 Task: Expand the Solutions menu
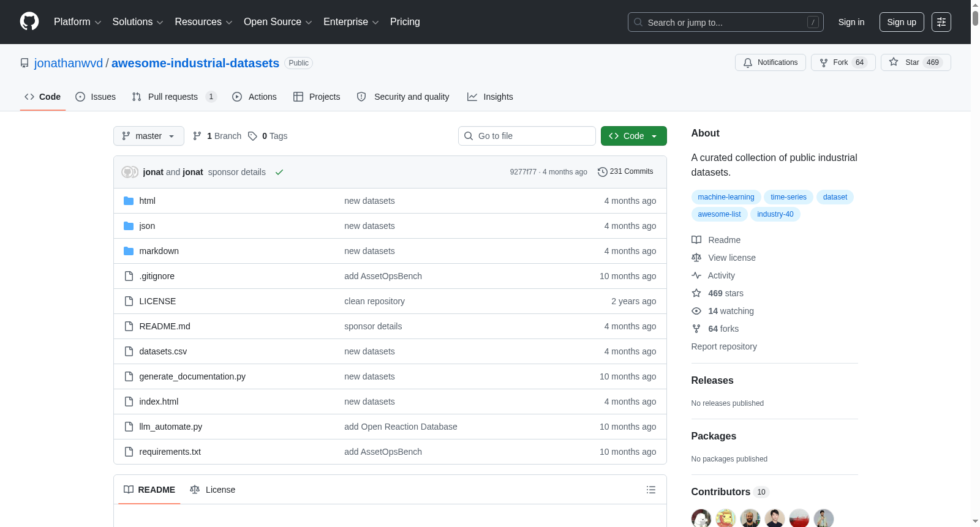[x=138, y=22]
